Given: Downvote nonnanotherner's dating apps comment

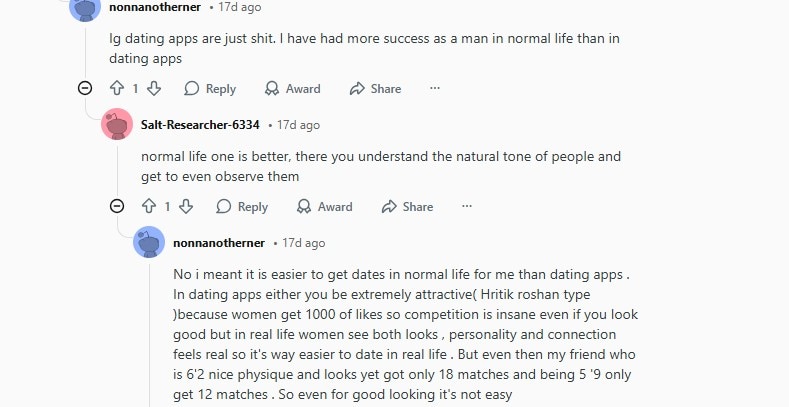Looking at the screenshot, I should [x=154, y=89].
